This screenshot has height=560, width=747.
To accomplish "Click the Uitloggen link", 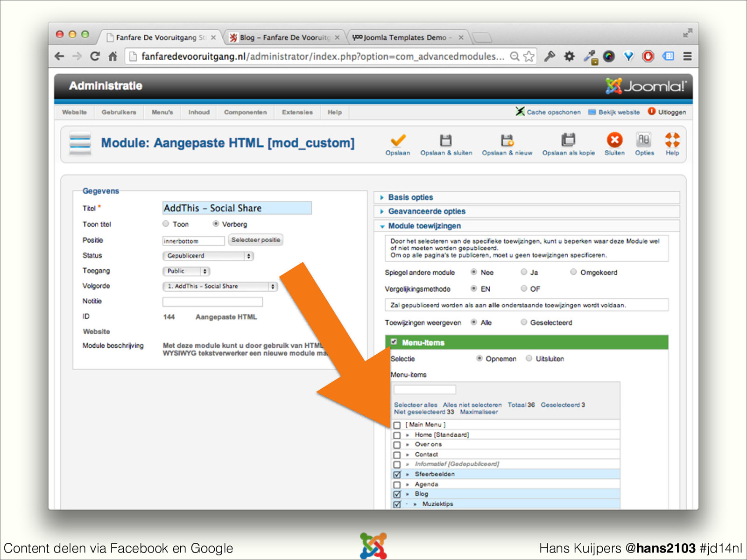I will pos(667,112).
